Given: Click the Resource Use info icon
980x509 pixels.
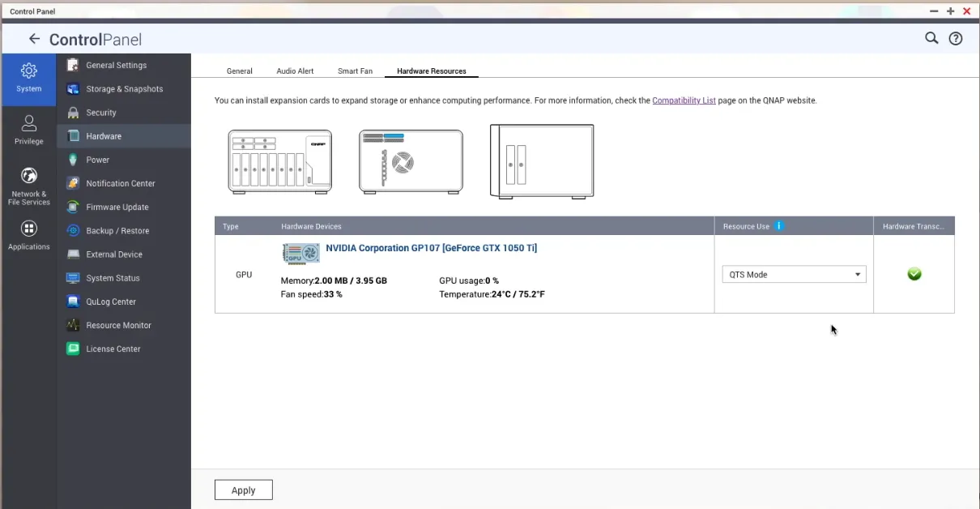Looking at the screenshot, I should 779,226.
